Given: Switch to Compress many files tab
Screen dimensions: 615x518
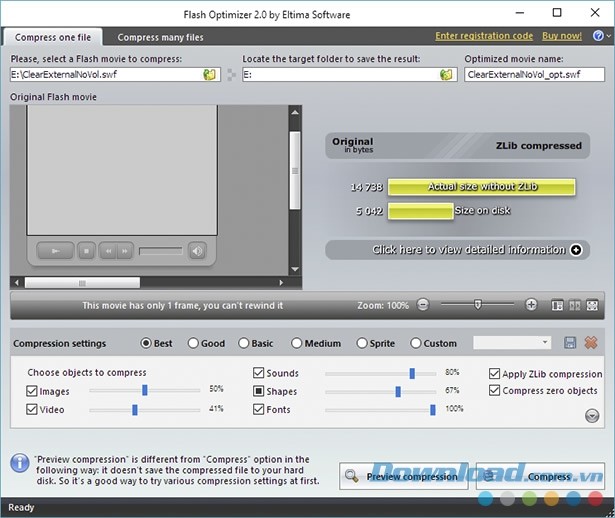Looking at the screenshot, I should tap(160, 37).
